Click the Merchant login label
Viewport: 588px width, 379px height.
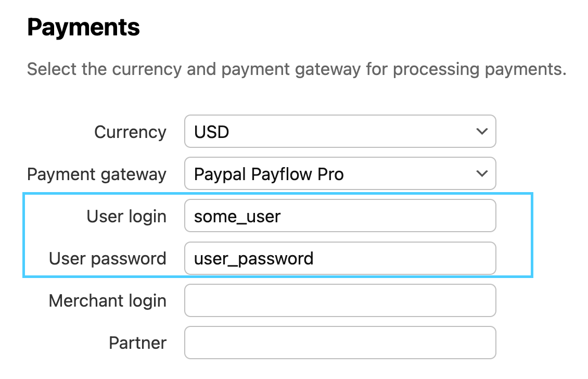108,301
